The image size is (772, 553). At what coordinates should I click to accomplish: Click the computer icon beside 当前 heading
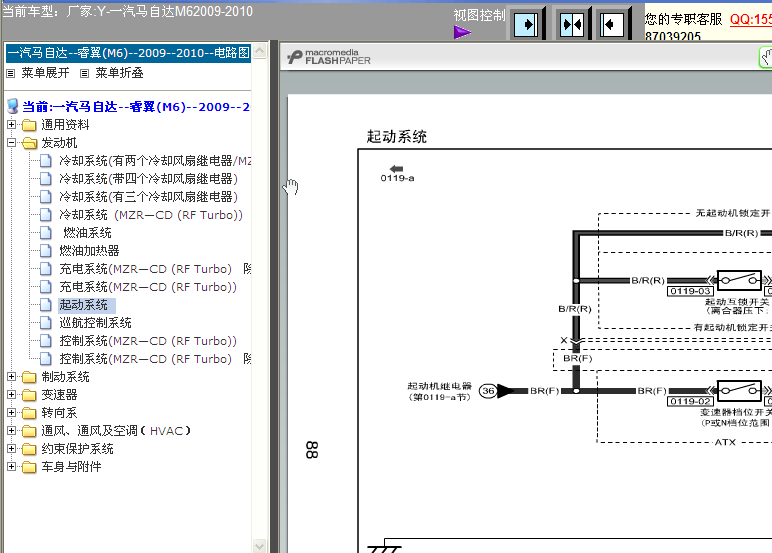(13, 106)
